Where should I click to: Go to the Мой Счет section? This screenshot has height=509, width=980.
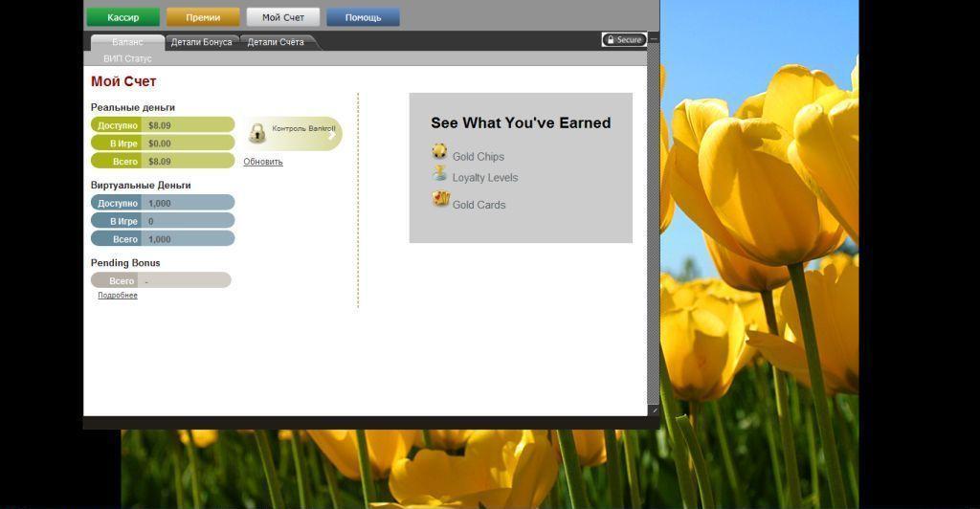(x=282, y=17)
